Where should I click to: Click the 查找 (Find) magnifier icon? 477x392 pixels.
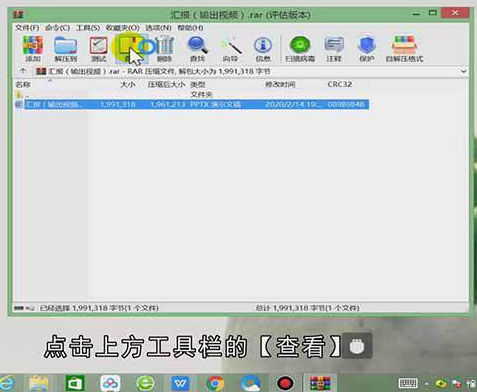pos(198,49)
